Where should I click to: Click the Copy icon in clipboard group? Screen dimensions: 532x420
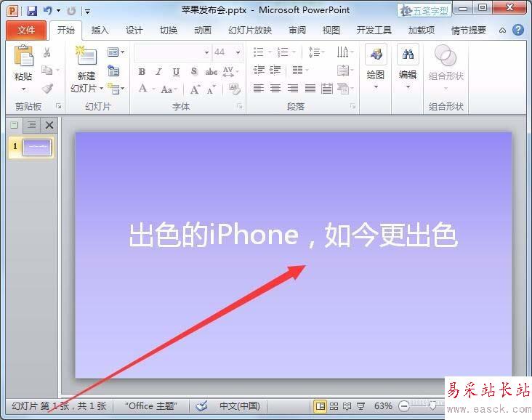pyautogui.click(x=47, y=70)
